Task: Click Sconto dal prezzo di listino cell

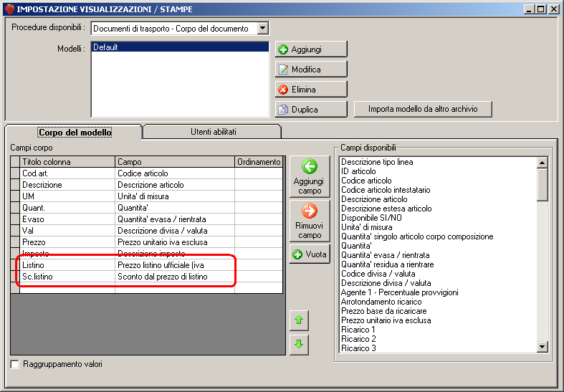Action: (175, 277)
